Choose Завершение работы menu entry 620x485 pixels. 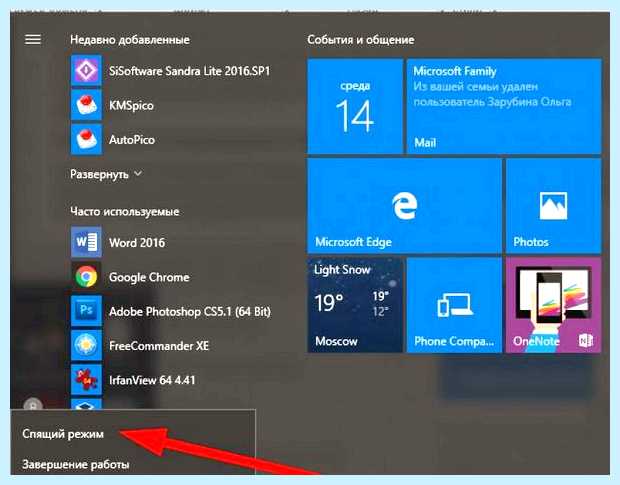(76, 464)
